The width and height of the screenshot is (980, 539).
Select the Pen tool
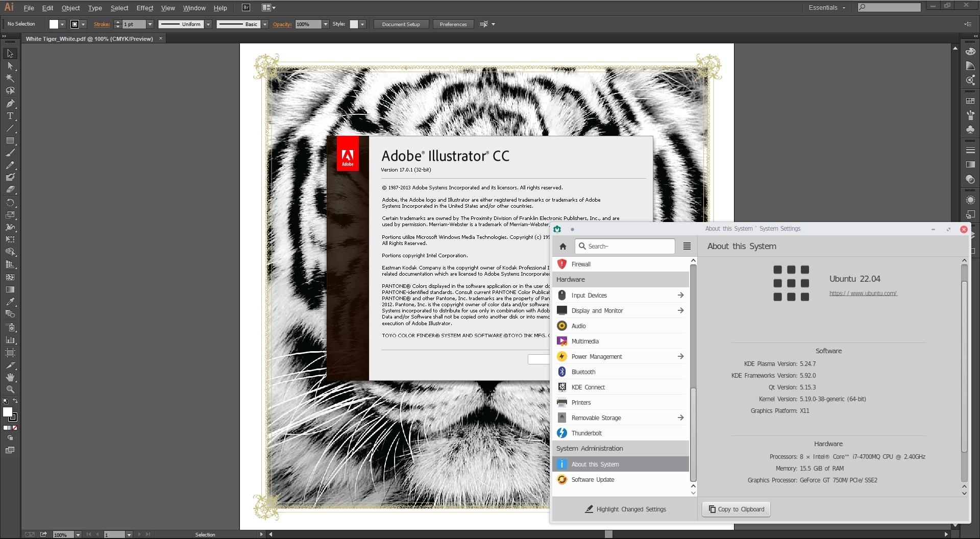[10, 103]
